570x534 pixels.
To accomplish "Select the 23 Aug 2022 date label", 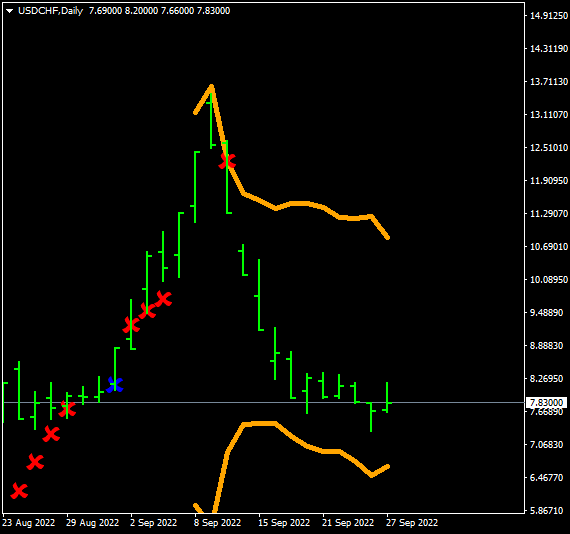I will pos(28,523).
